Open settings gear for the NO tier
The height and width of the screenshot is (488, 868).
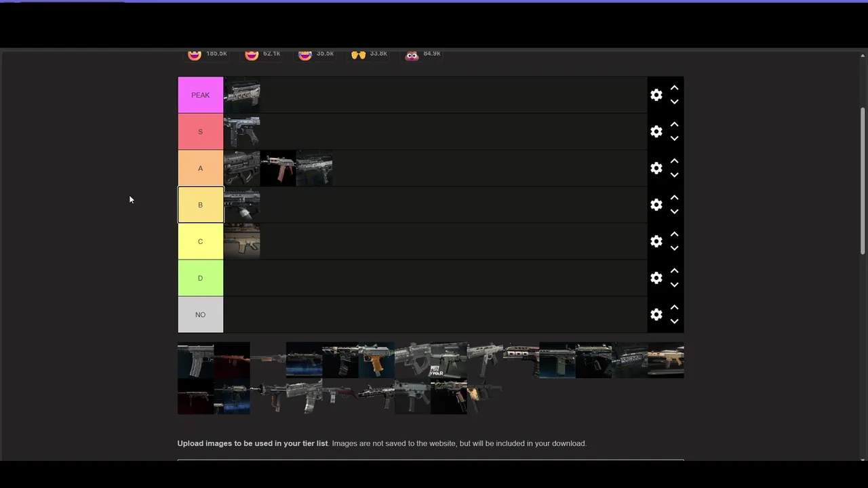click(x=656, y=314)
